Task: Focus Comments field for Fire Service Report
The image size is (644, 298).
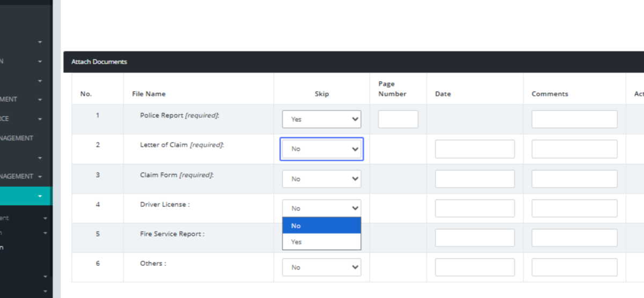Action: click(x=574, y=238)
